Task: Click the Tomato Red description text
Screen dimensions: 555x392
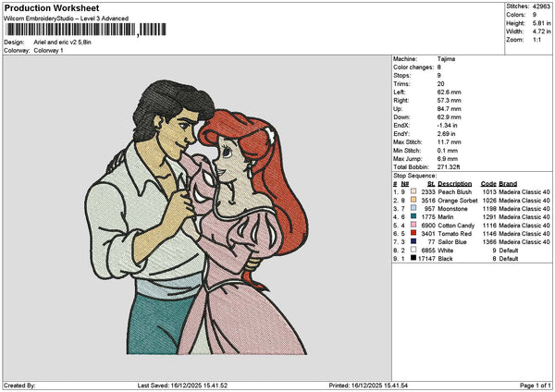Action: tap(455, 234)
